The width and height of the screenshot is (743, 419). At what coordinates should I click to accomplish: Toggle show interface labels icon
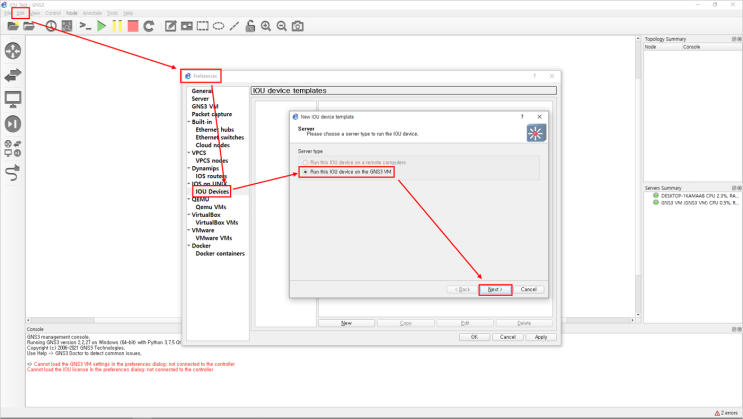[67, 26]
